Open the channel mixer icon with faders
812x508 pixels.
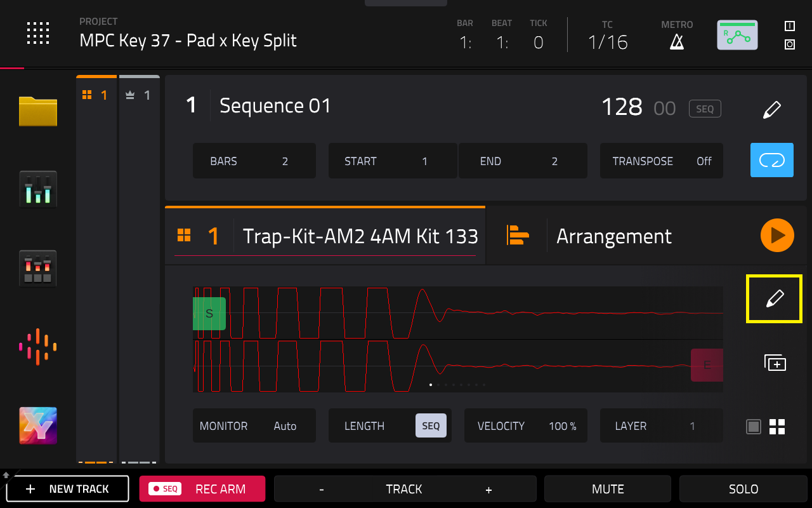point(38,189)
